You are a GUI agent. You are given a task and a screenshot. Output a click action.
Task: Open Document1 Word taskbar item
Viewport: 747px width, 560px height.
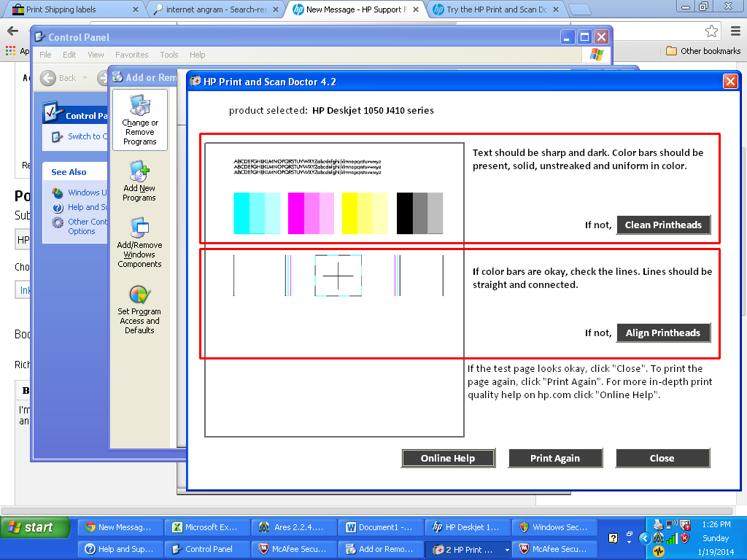pyautogui.click(x=381, y=528)
